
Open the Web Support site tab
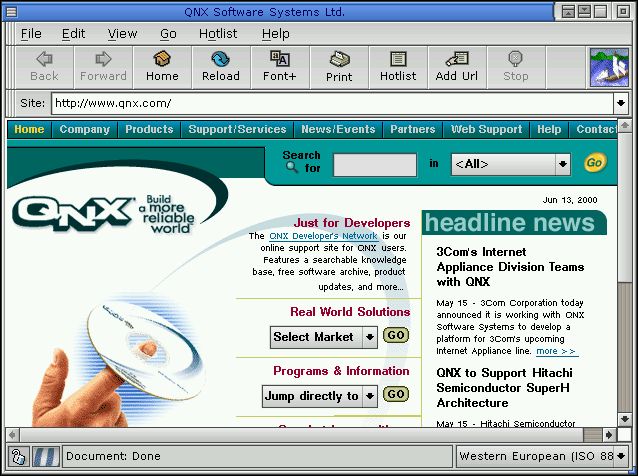(486, 129)
